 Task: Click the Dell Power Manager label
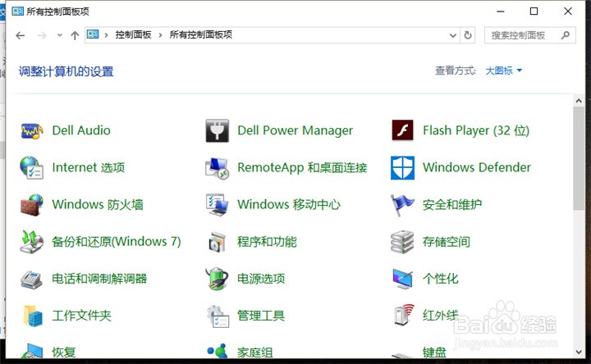(295, 130)
